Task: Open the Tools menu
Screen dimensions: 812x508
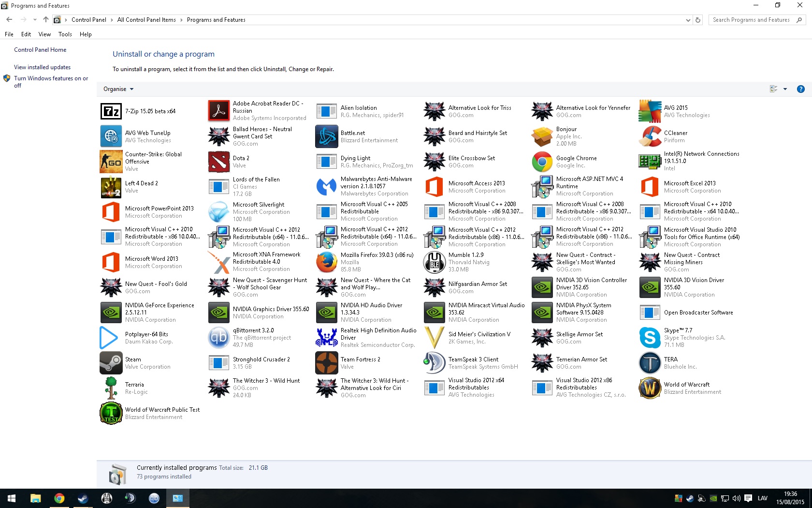Action: 65,34
